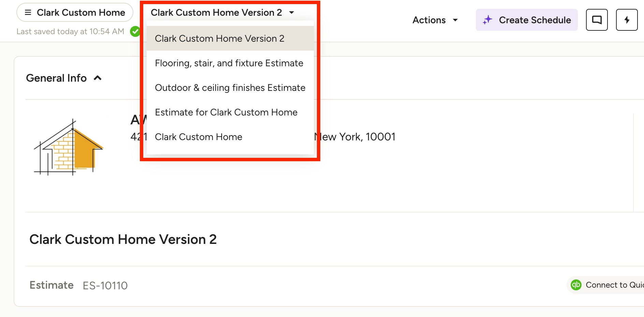Choose Outdoor & ceiling finishes Estimate

coord(230,88)
